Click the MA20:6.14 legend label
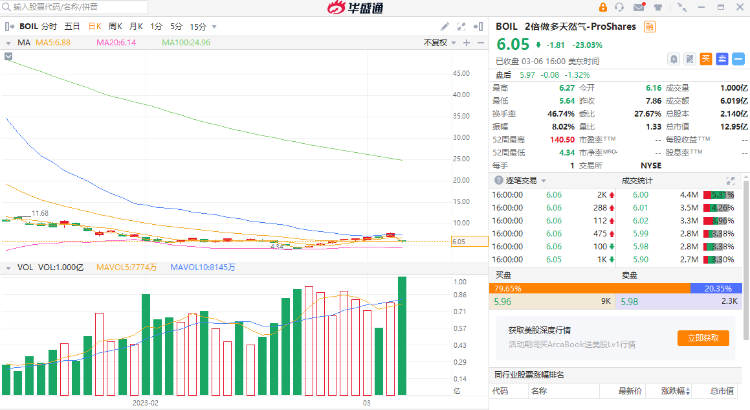Viewport: 750px width, 410px height. [x=116, y=43]
